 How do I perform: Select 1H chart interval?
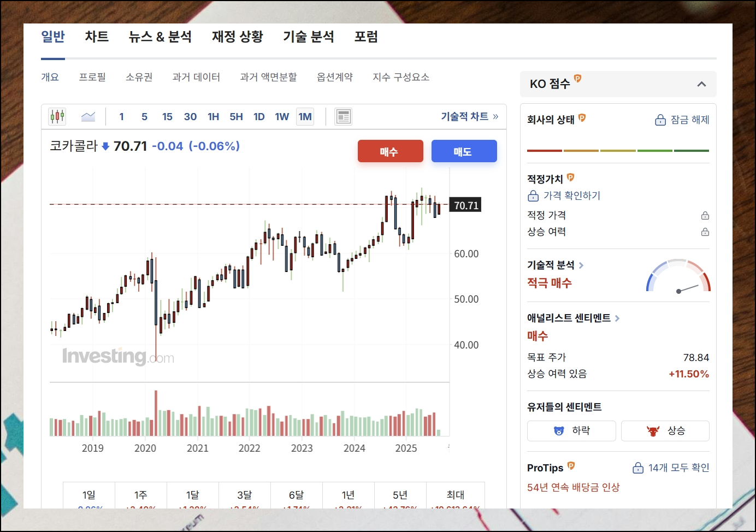(213, 116)
